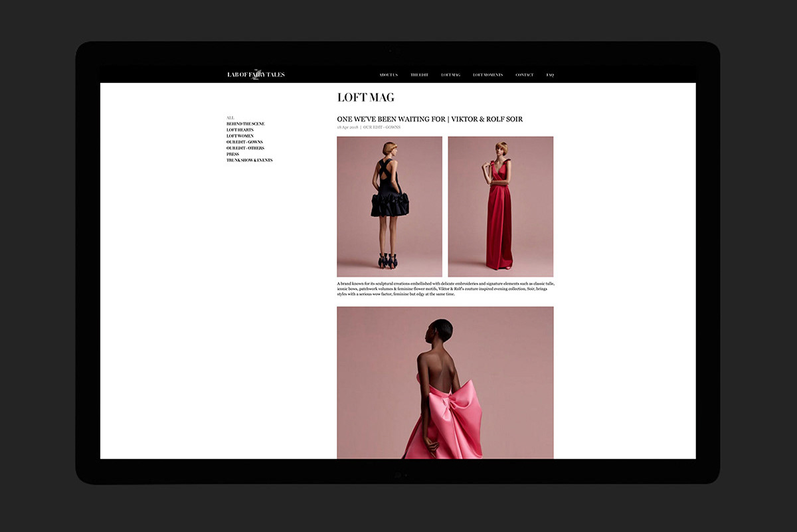Click the Lab of Fairy Tales logo

(x=256, y=74)
